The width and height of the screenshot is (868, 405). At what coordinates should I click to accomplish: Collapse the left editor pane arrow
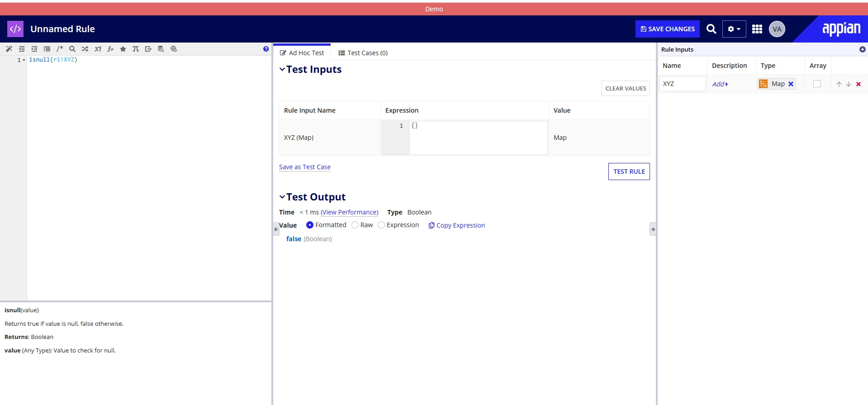click(x=276, y=229)
